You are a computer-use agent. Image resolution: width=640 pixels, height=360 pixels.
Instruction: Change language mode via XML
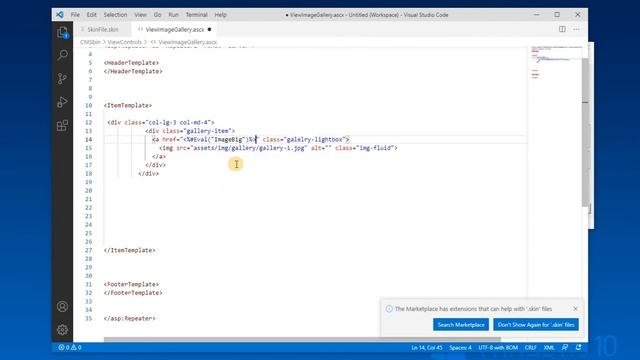tap(549, 347)
